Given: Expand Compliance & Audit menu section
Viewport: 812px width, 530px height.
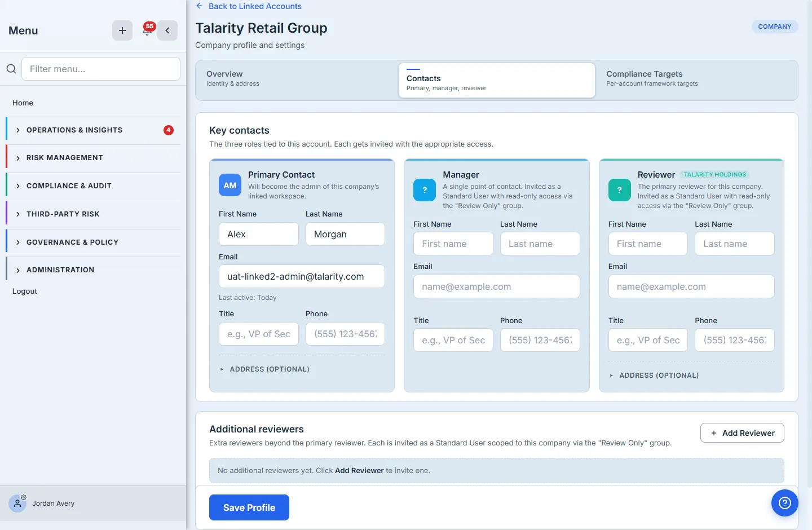Looking at the screenshot, I should 93,186.
